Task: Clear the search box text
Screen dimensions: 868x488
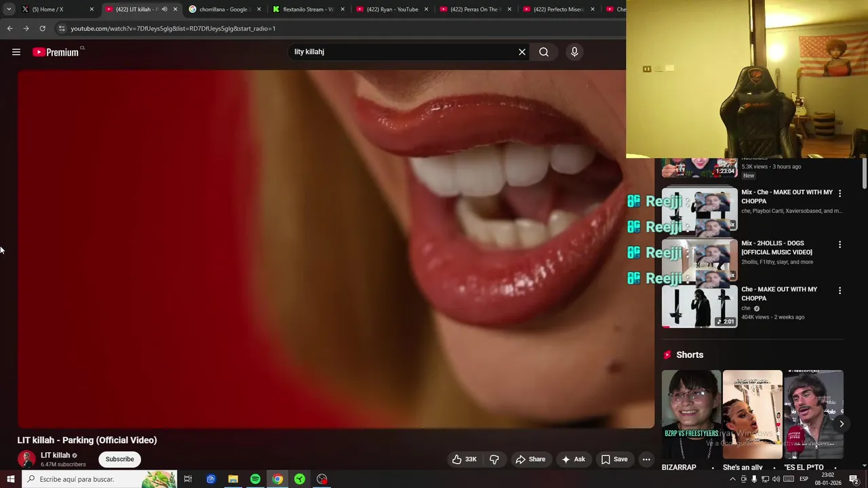Action: point(522,52)
